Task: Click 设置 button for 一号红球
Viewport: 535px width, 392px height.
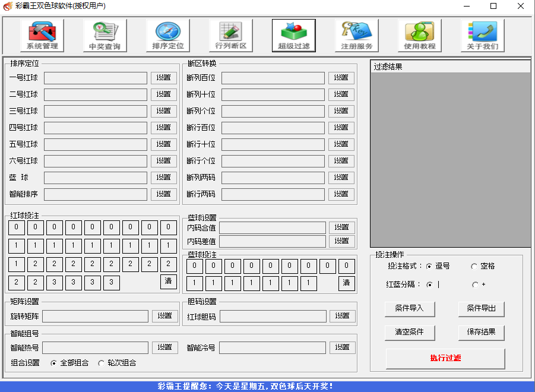Action: [164, 78]
